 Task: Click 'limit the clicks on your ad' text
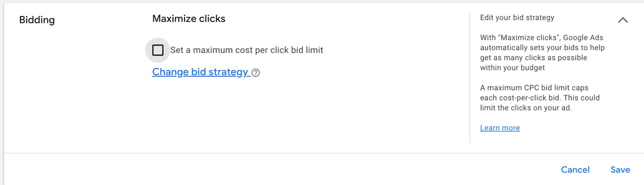tap(525, 108)
